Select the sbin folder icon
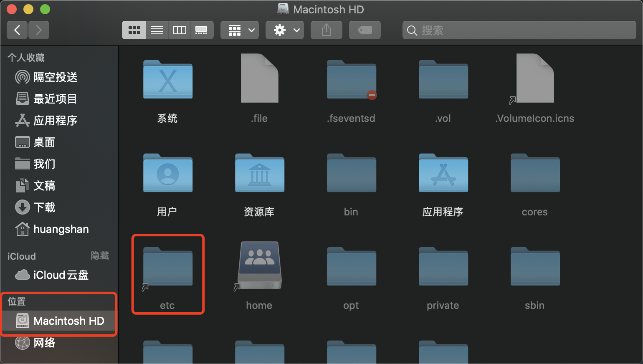Viewport: 643px width, 364px height. pos(535,266)
